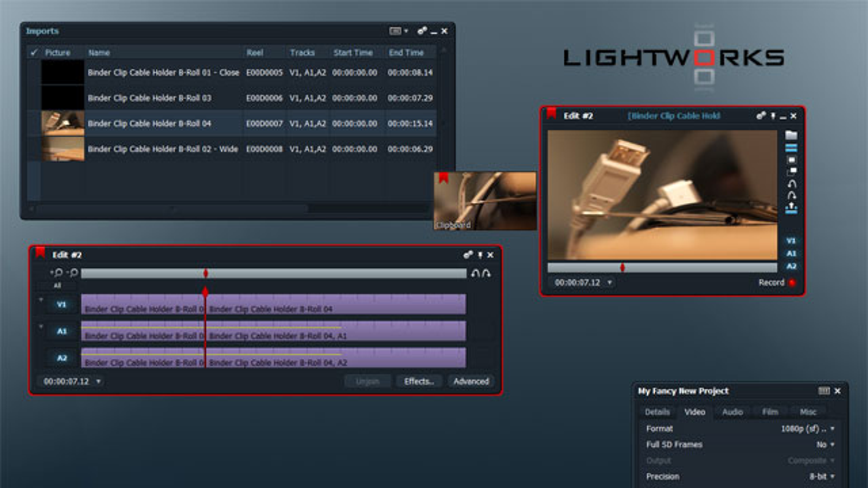Open the Format 1080p dropdown

(807, 429)
